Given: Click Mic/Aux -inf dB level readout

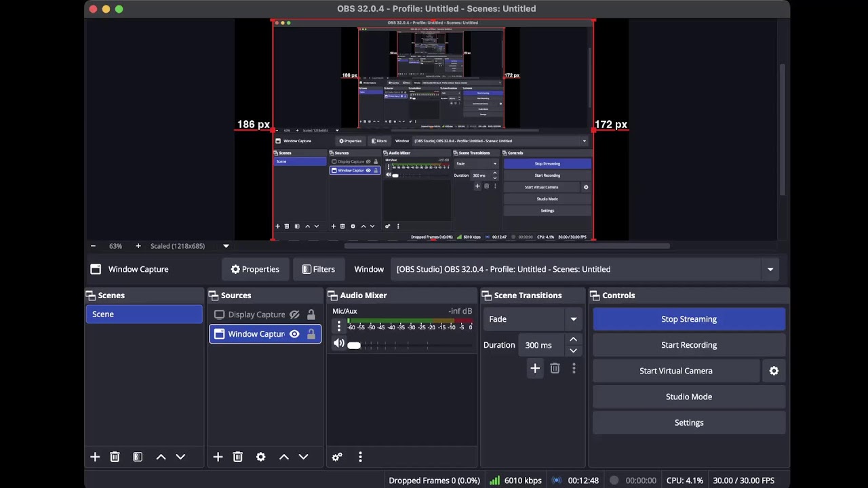Looking at the screenshot, I should [x=460, y=311].
